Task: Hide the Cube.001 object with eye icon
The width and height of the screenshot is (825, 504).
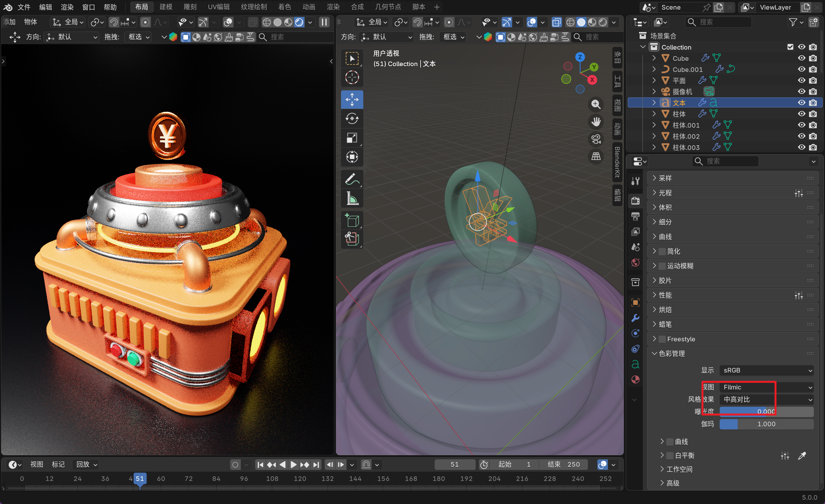Action: pyautogui.click(x=802, y=69)
